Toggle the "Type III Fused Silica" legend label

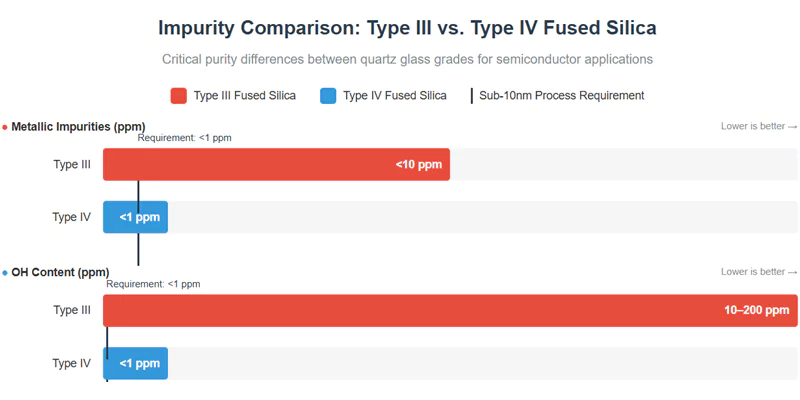[x=244, y=96]
